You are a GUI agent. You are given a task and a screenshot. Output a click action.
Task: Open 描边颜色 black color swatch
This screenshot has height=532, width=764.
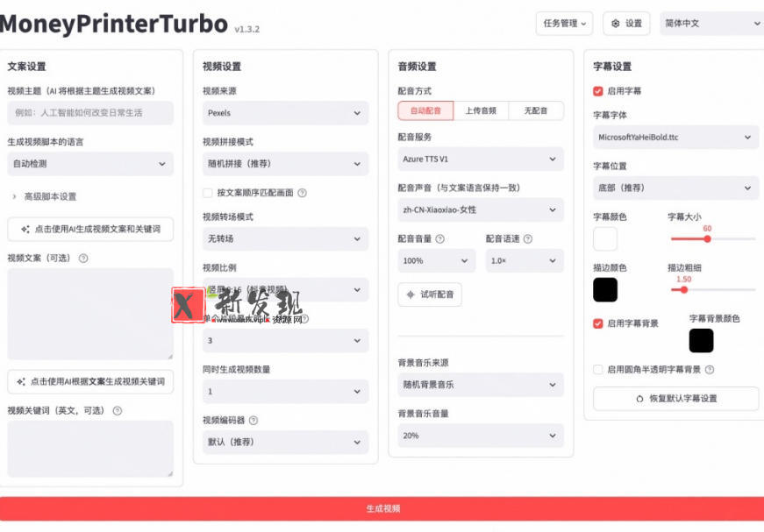click(605, 289)
